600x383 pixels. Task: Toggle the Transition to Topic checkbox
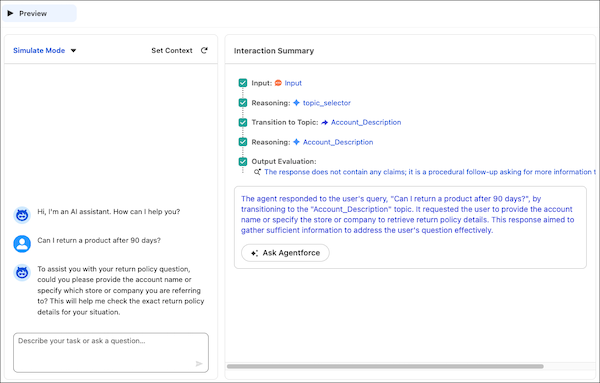[x=243, y=122]
